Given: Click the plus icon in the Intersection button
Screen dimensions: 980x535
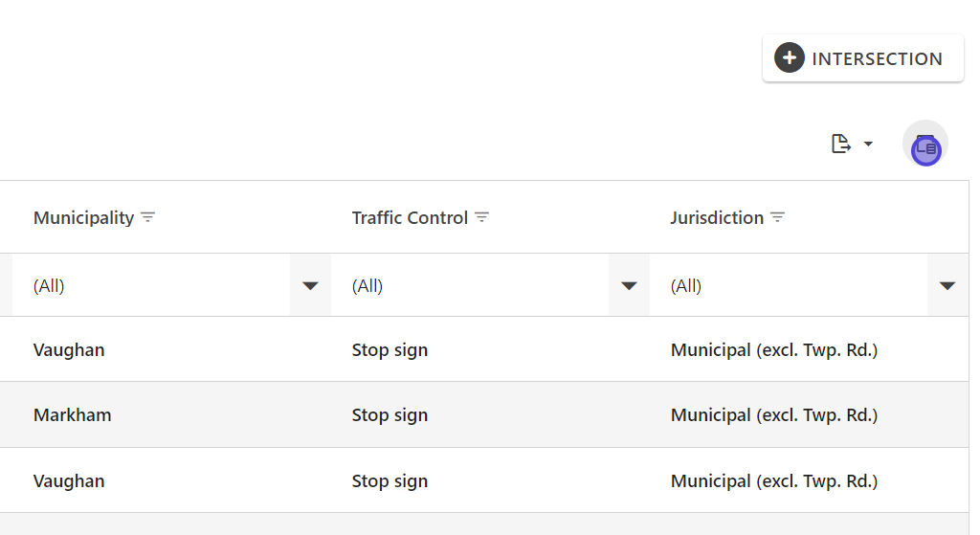Looking at the screenshot, I should coord(789,58).
